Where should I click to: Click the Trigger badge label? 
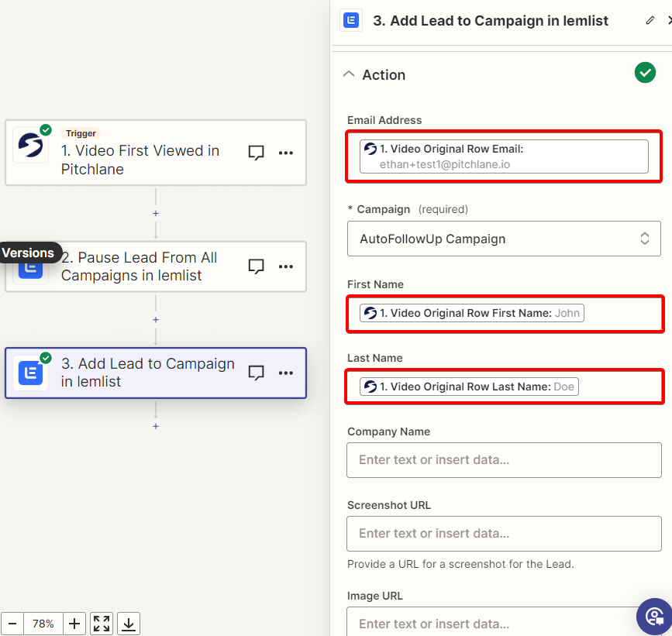pos(81,133)
